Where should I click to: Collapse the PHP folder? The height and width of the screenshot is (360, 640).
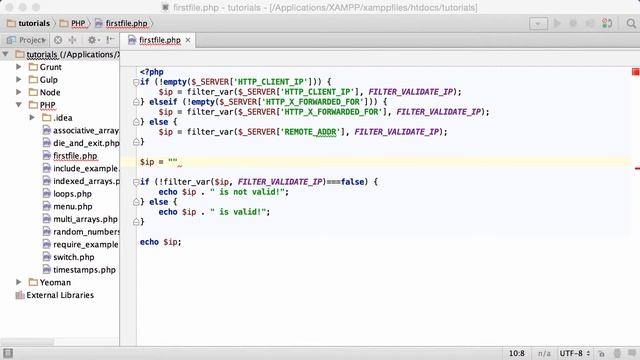point(18,104)
